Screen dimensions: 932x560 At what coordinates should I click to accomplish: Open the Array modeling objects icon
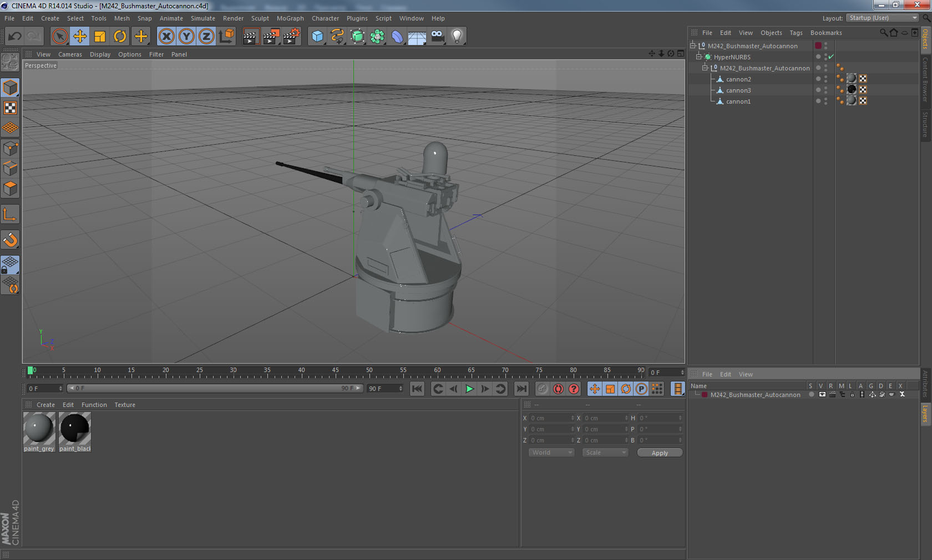[377, 37]
